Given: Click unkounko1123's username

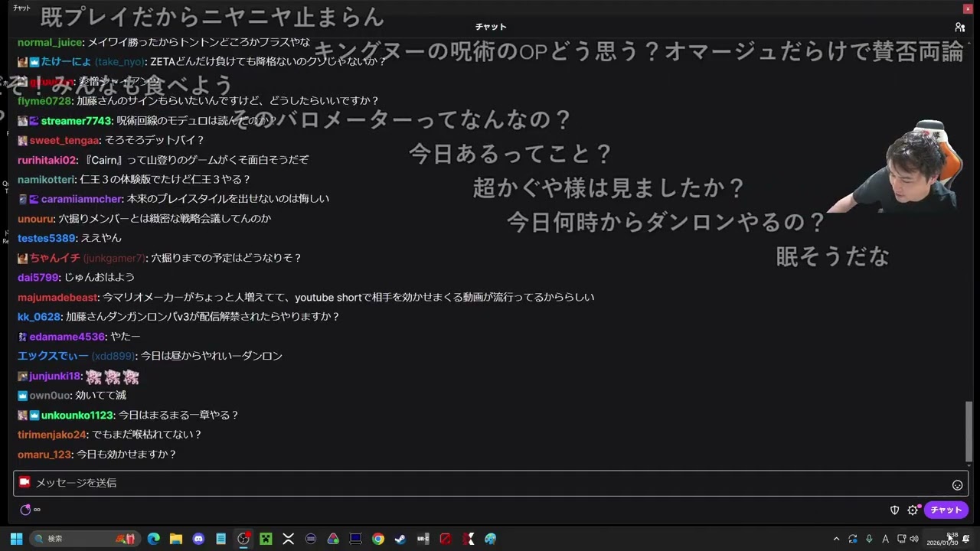Looking at the screenshot, I should point(77,415).
